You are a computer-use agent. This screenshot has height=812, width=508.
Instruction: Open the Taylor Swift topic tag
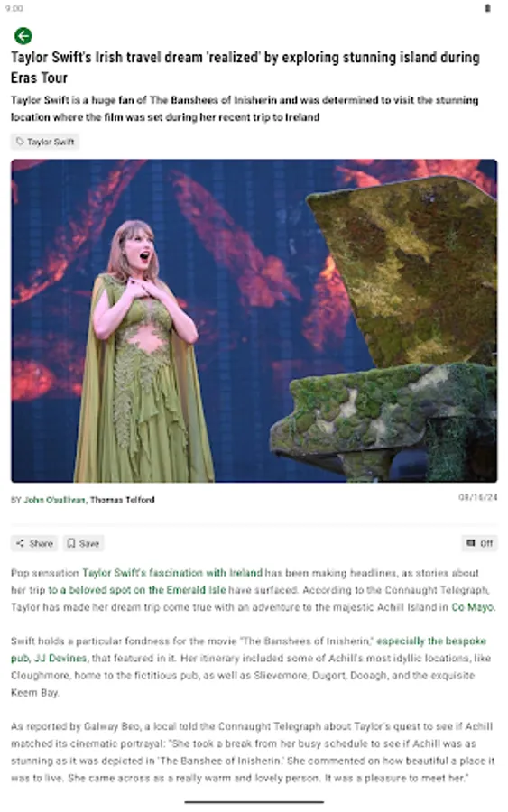45,142
